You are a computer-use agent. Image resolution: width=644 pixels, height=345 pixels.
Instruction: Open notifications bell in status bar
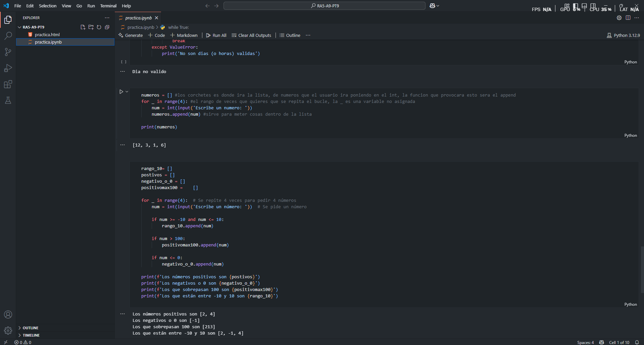coord(637,342)
